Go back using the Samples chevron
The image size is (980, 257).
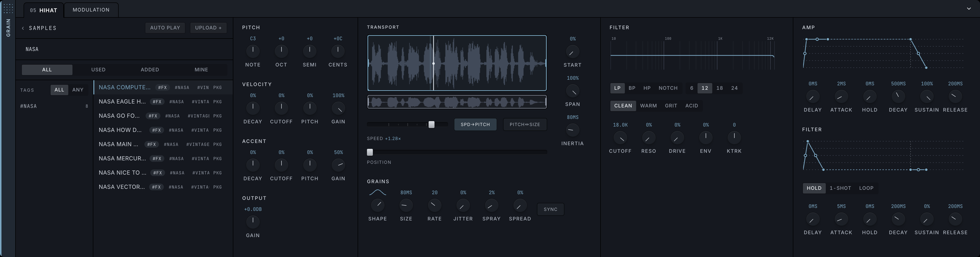point(23,28)
